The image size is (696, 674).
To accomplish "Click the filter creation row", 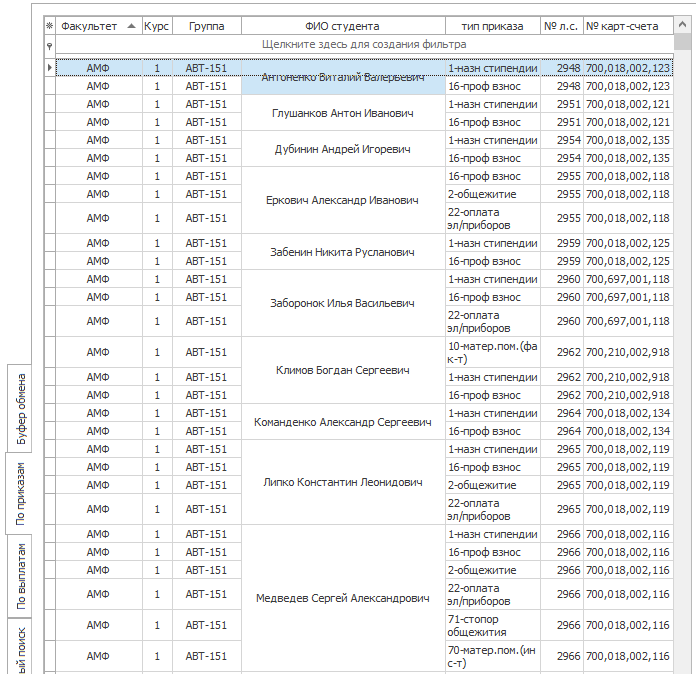I will pos(364,44).
